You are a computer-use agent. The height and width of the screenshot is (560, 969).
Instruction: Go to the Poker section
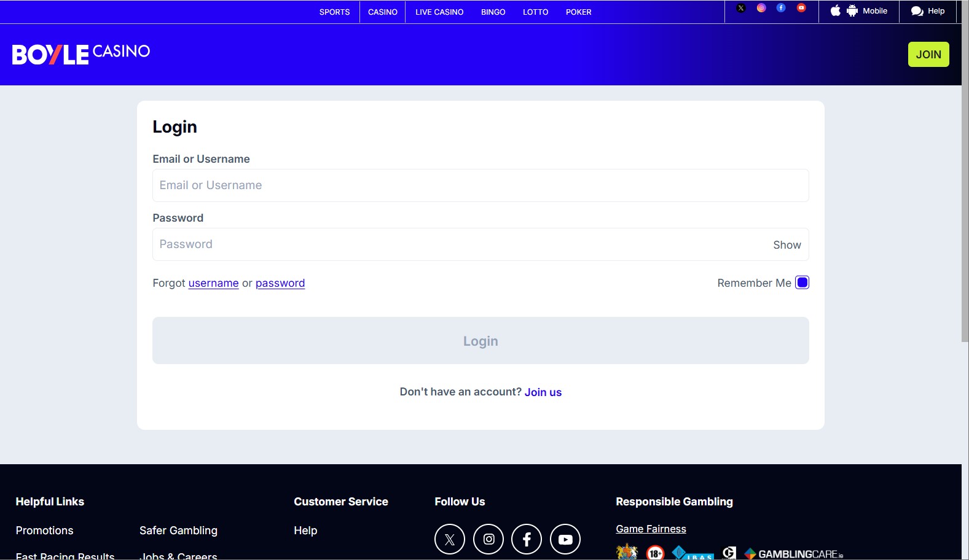click(579, 12)
